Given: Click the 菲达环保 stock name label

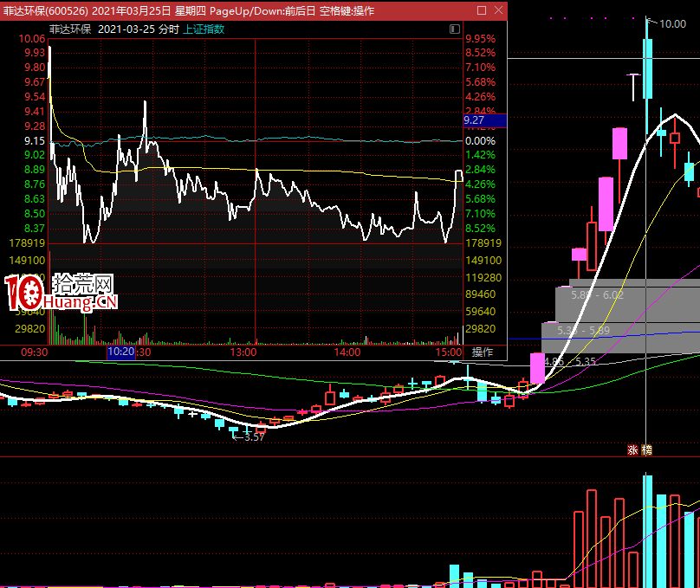Looking at the screenshot, I should (70, 29).
